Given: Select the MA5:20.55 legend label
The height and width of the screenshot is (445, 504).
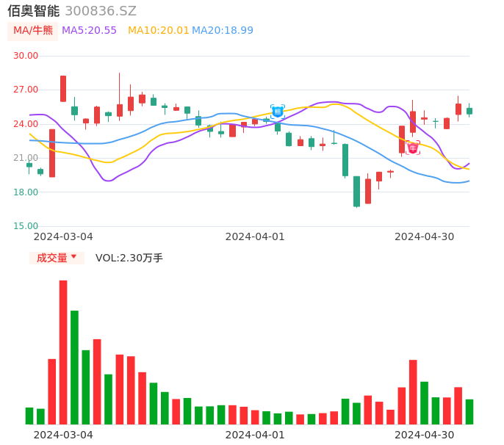Looking at the screenshot, I should click(89, 30).
